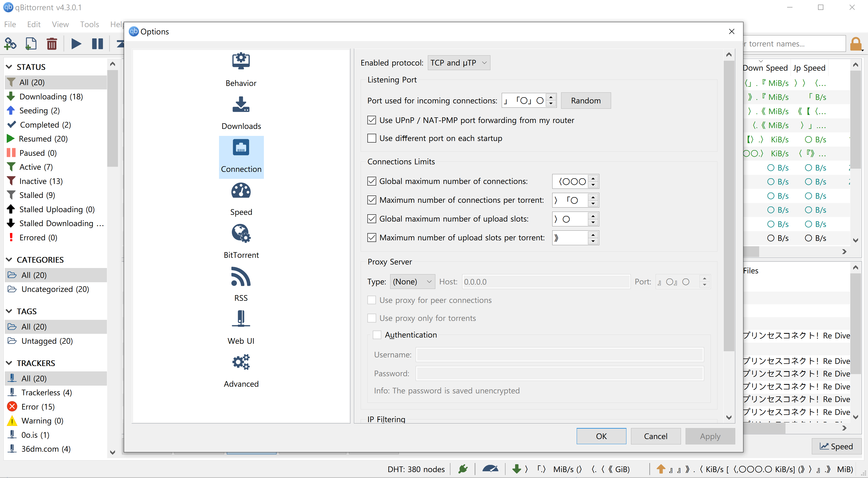Image resolution: width=868 pixels, height=478 pixels.
Task: Click the Random port button
Action: (x=585, y=101)
